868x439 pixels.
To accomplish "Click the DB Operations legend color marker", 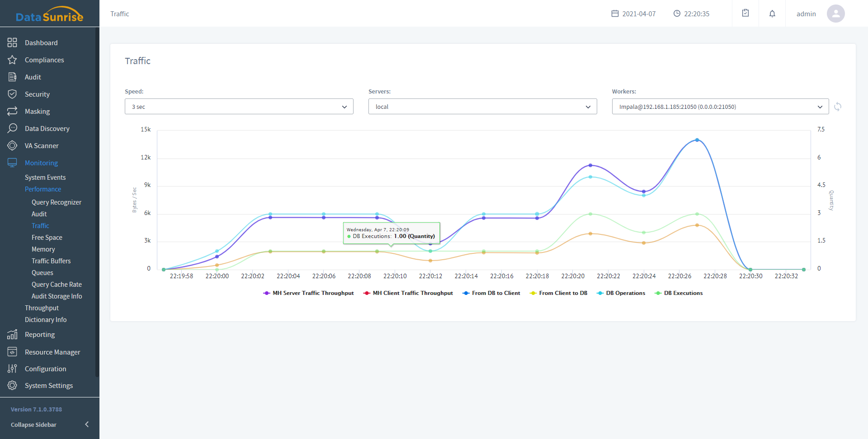I will pos(600,293).
